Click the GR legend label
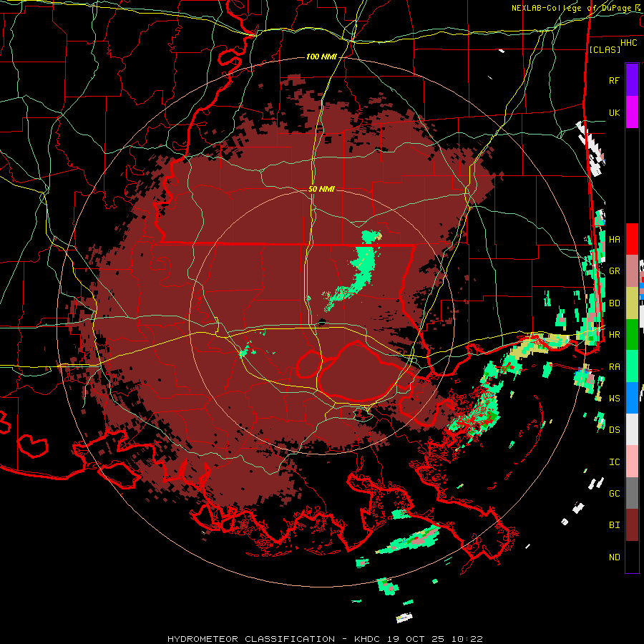Screen dimensions: 644x644 click(x=614, y=271)
